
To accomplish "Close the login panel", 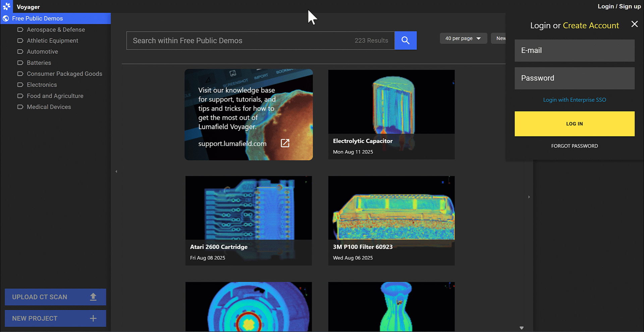I will 634,24.
